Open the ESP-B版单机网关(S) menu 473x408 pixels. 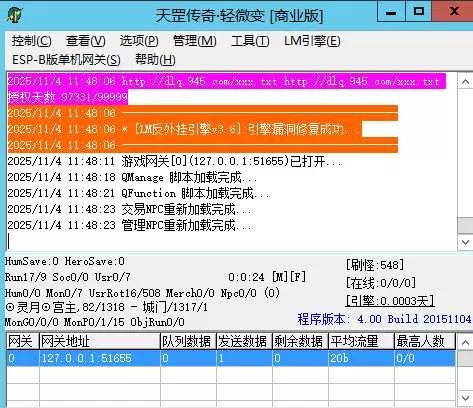66,60
